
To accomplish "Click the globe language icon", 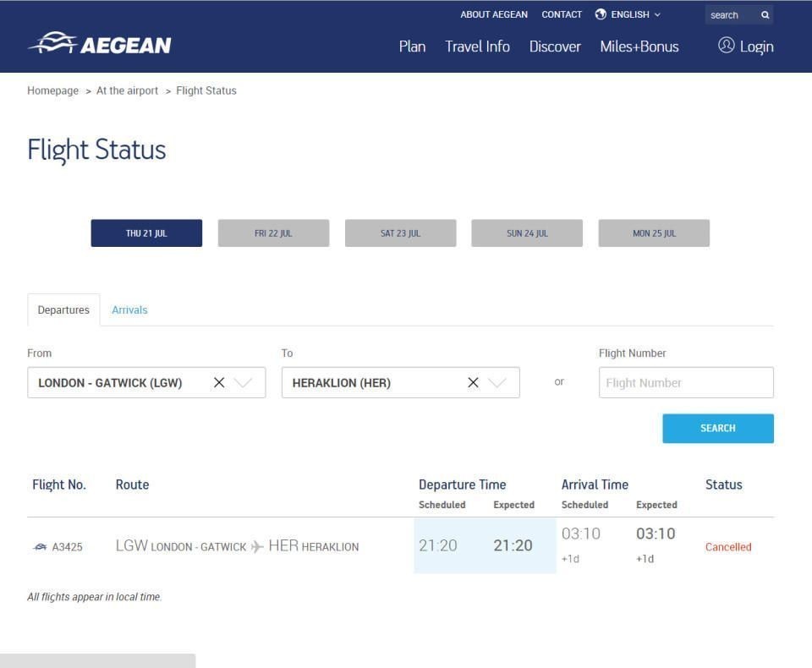I will point(601,14).
